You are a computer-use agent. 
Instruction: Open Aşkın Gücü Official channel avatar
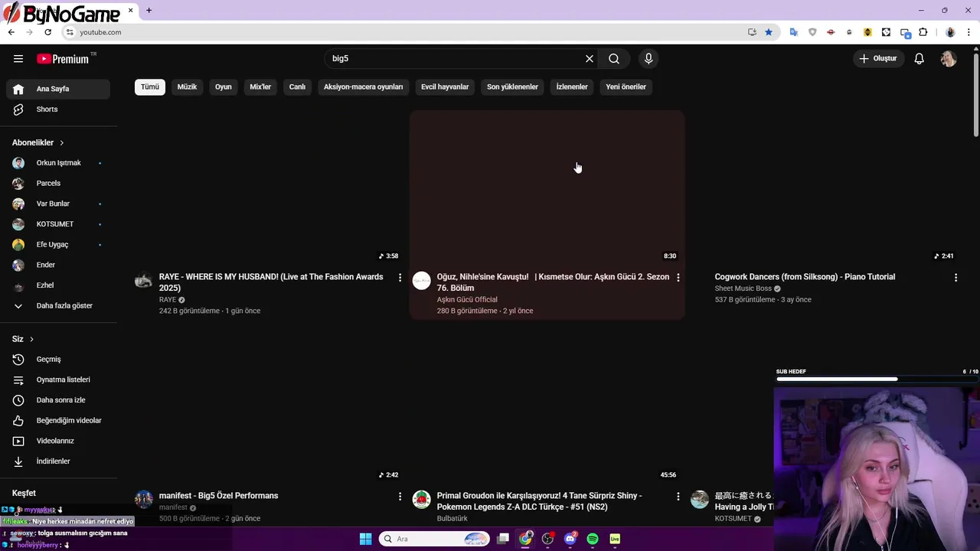(x=422, y=281)
